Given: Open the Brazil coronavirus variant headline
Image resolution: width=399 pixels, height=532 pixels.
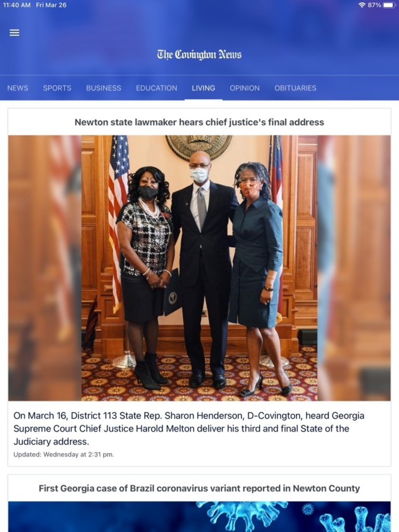Looking at the screenshot, I should [199, 488].
